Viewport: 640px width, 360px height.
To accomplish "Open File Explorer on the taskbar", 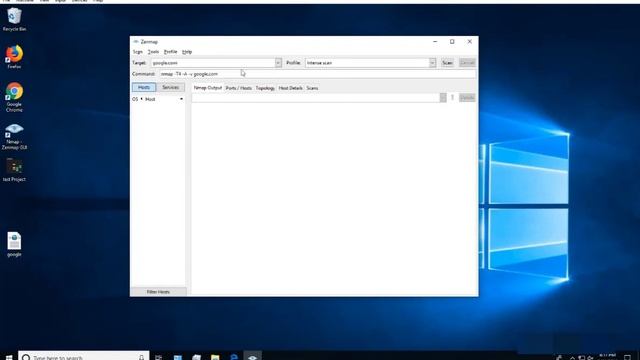I will 215,357.
